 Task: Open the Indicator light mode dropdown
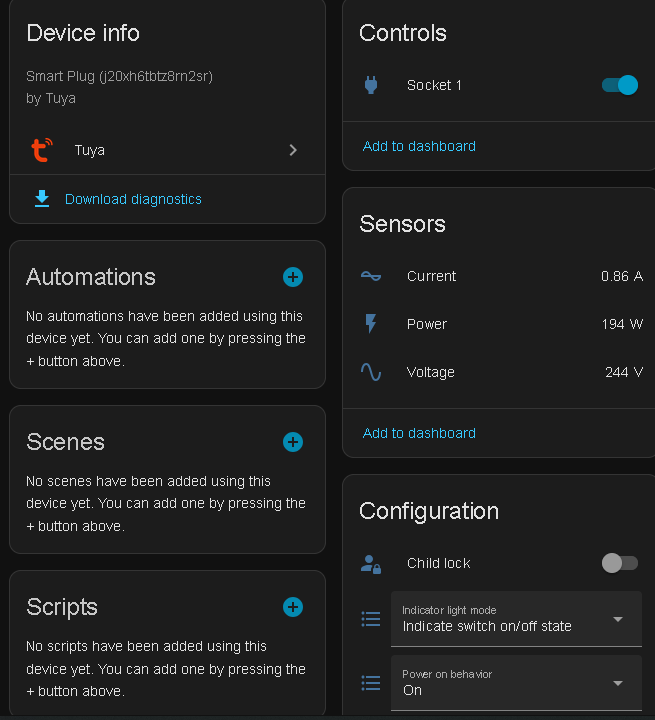point(516,619)
